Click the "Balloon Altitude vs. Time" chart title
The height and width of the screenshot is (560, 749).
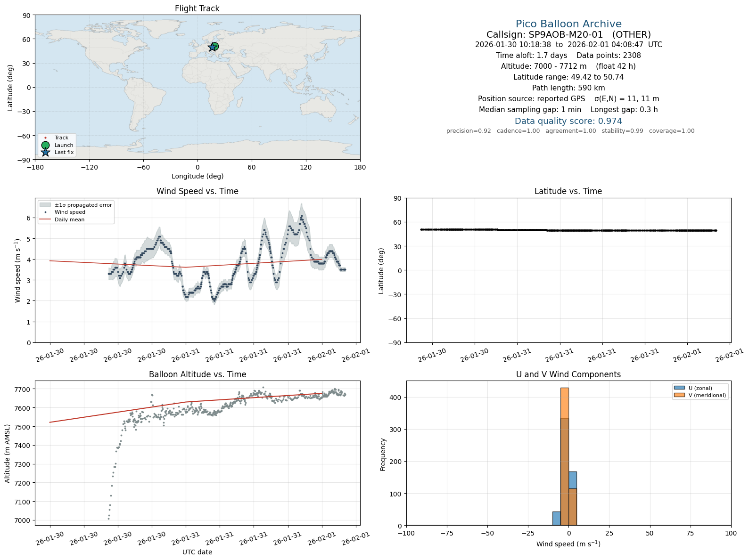pyautogui.click(x=198, y=374)
